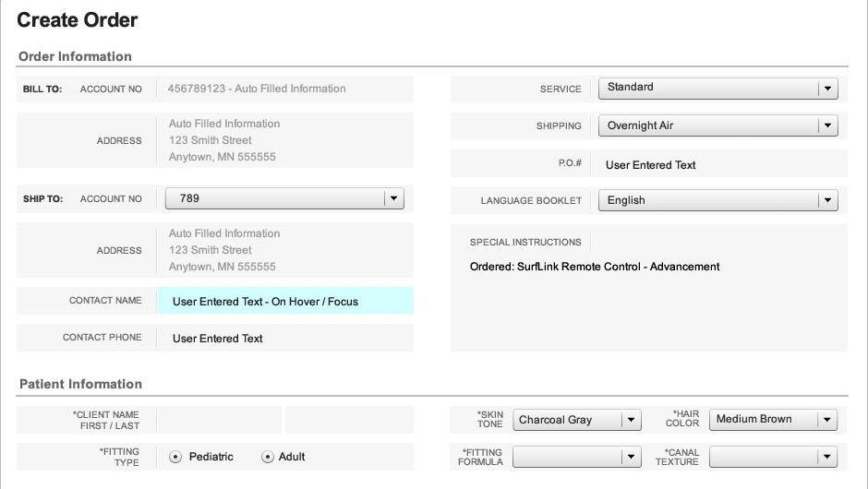
Task: Click the 'Order Information' section heading
Action: (x=75, y=56)
